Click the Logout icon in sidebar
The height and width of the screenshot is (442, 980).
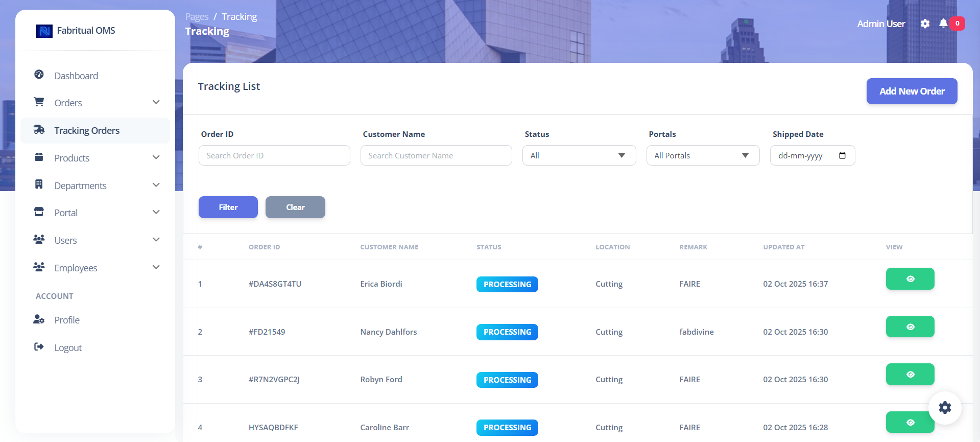click(39, 347)
